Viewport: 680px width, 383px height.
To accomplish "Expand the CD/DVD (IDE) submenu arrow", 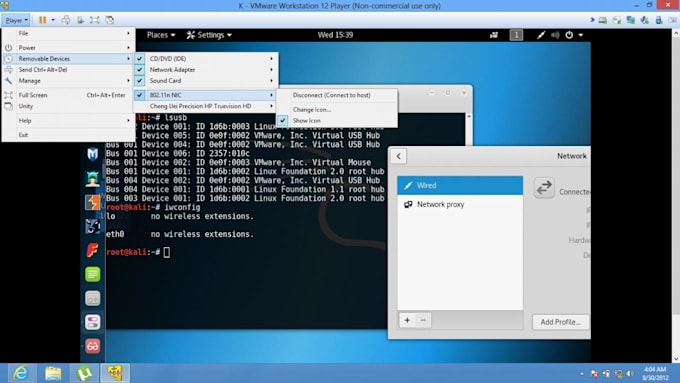I will (x=271, y=59).
